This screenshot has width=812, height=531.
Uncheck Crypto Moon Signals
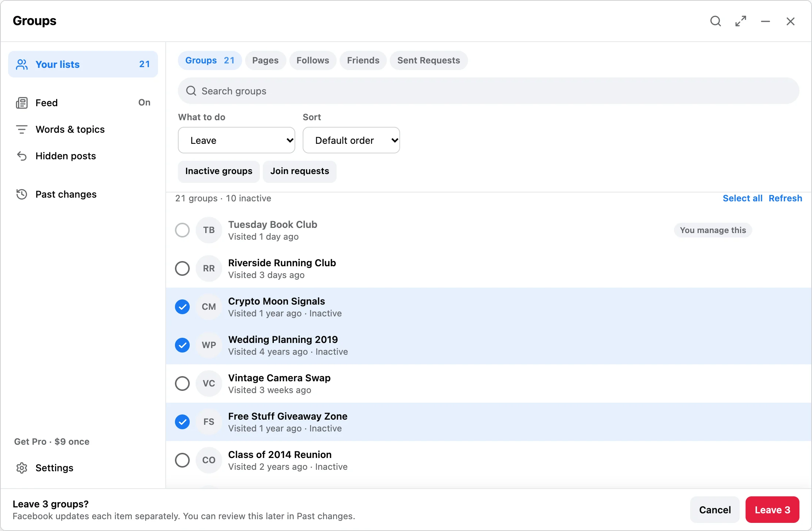(182, 307)
